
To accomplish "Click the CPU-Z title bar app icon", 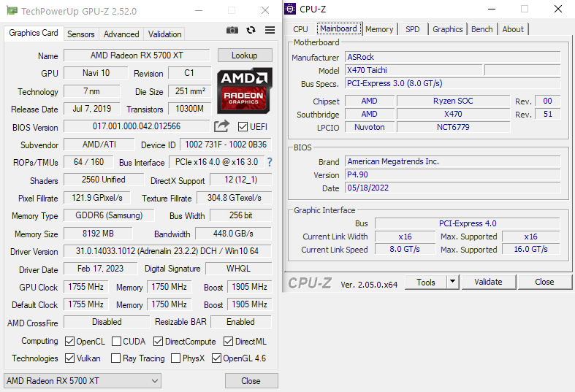I will point(290,9).
